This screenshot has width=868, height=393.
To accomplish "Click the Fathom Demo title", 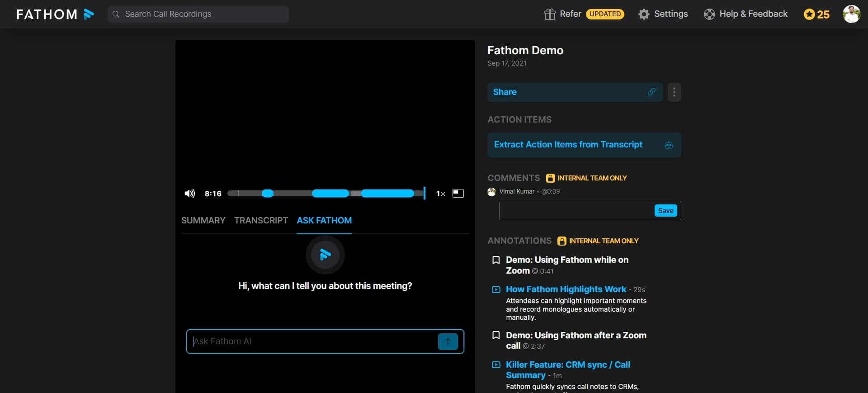I will (x=525, y=50).
